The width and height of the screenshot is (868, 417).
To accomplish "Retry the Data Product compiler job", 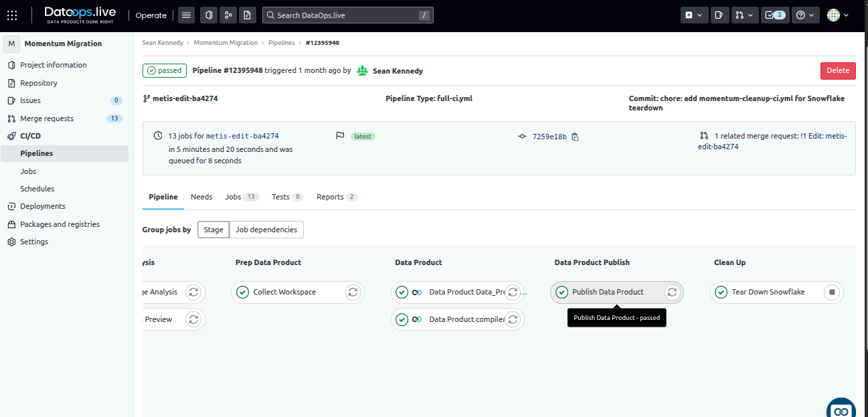I will click(x=513, y=319).
